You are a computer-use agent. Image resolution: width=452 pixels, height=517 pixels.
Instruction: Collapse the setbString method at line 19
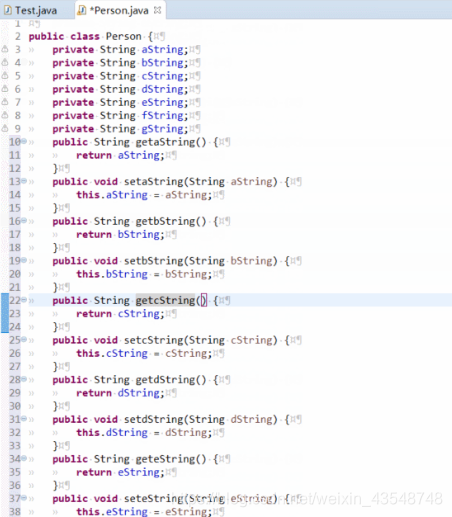(24, 260)
